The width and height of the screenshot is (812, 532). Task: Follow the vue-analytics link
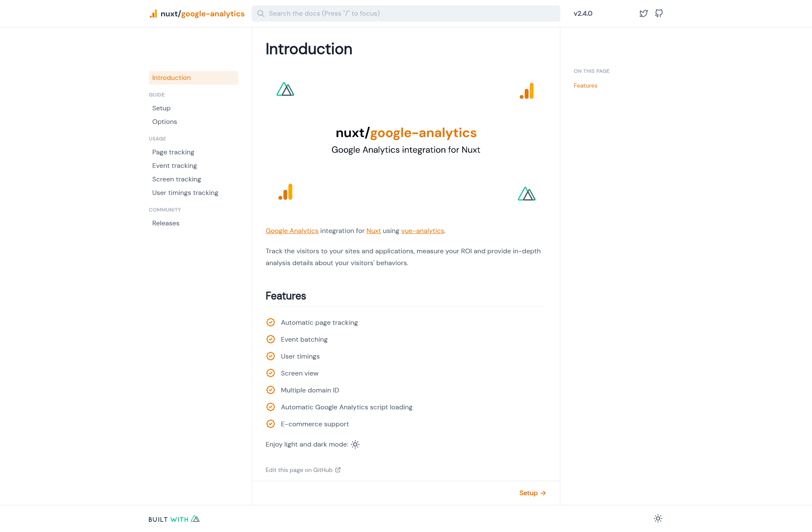pyautogui.click(x=422, y=231)
